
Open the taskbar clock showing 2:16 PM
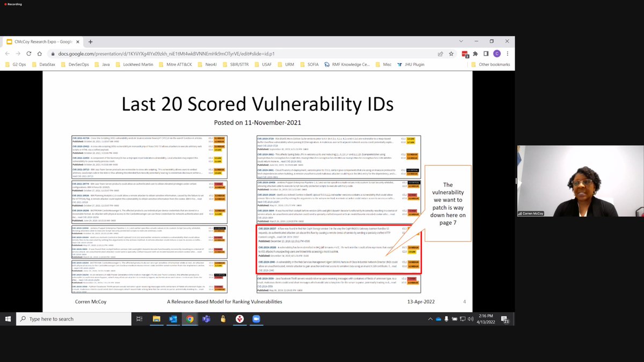tap(485, 319)
